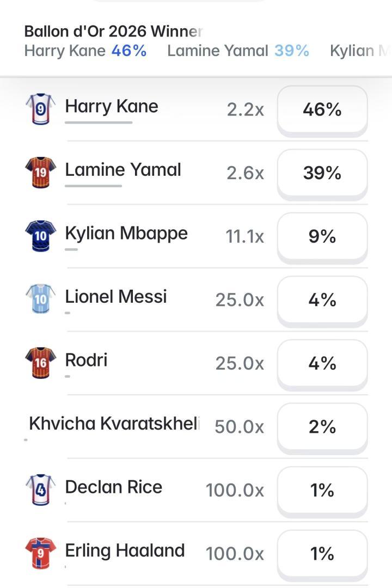Screen dimensions: 392x588
Task: Select the 39% button for Lamine Yamal
Action: pyautogui.click(x=322, y=173)
